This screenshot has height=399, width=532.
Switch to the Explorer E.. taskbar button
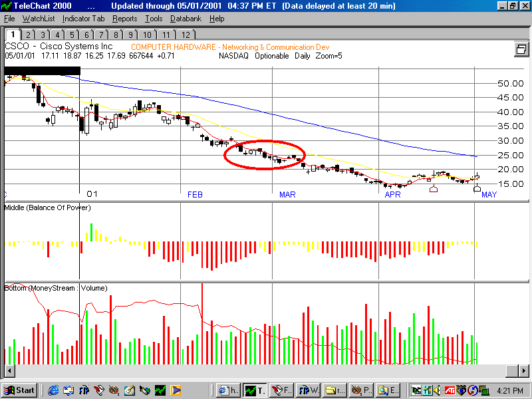[388, 390]
